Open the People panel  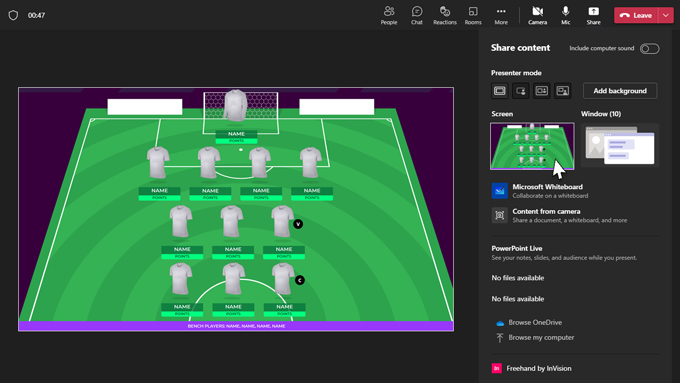pyautogui.click(x=389, y=15)
